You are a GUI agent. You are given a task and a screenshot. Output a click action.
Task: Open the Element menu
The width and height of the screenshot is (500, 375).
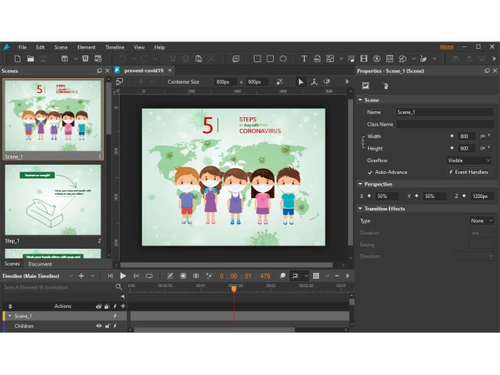86,47
